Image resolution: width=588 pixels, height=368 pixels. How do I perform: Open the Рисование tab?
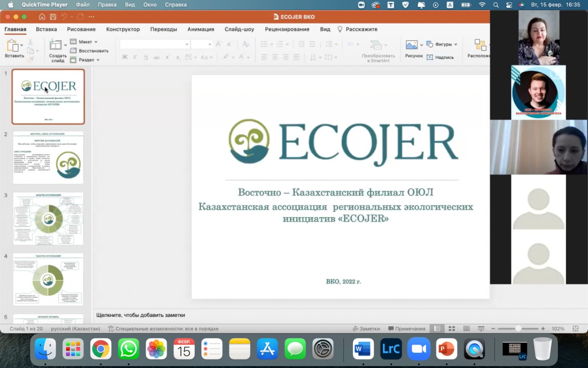[x=81, y=29]
